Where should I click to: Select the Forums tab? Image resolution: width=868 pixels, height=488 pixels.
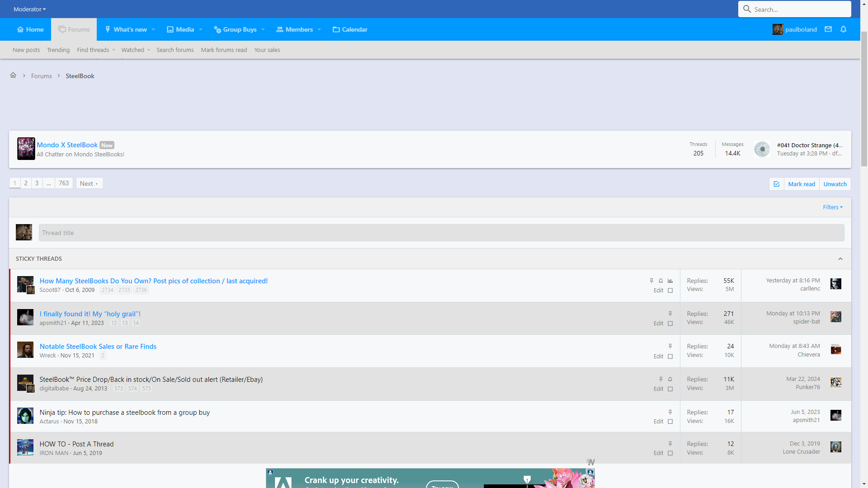74,29
